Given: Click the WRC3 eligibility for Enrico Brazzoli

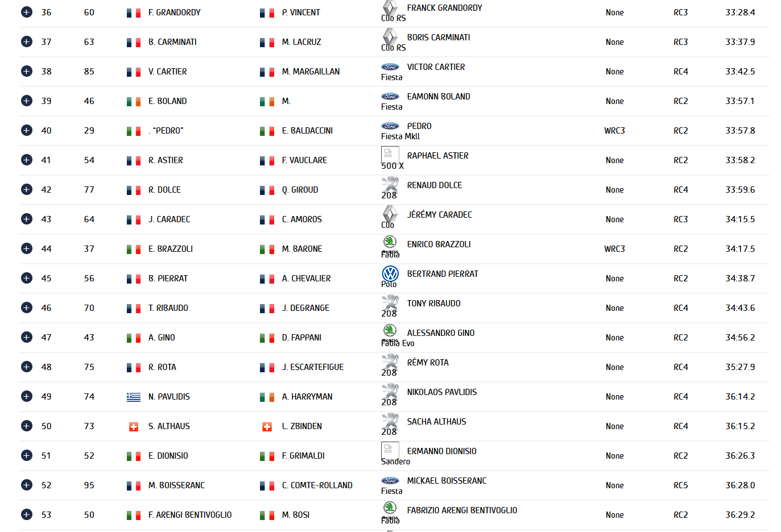Looking at the screenshot, I should (x=614, y=249).
